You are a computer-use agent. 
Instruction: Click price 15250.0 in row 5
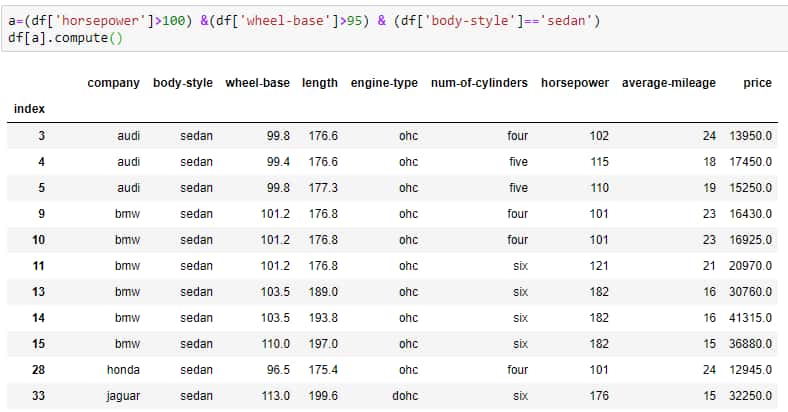pyautogui.click(x=750, y=188)
